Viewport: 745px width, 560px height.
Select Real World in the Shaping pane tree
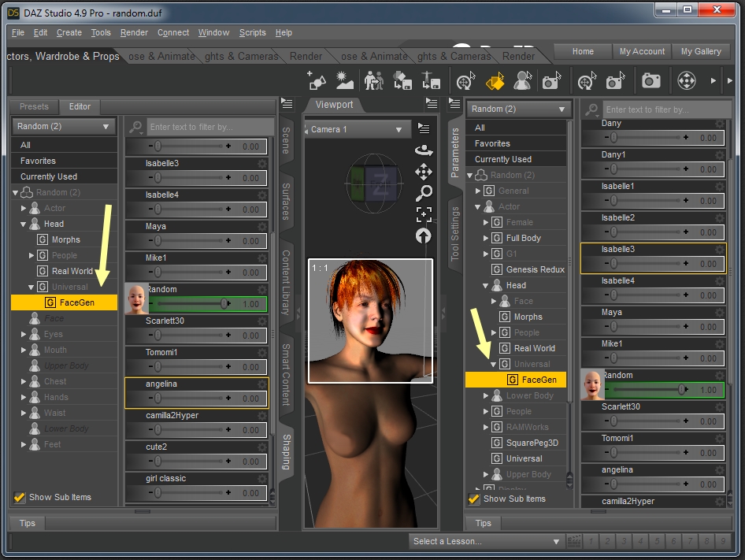point(72,271)
